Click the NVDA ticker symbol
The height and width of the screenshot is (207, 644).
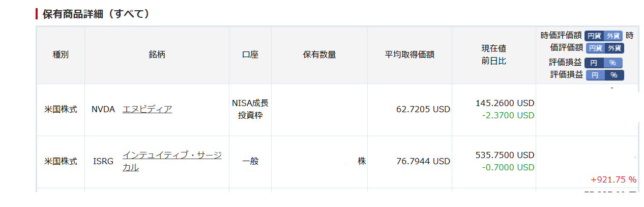click(x=103, y=109)
